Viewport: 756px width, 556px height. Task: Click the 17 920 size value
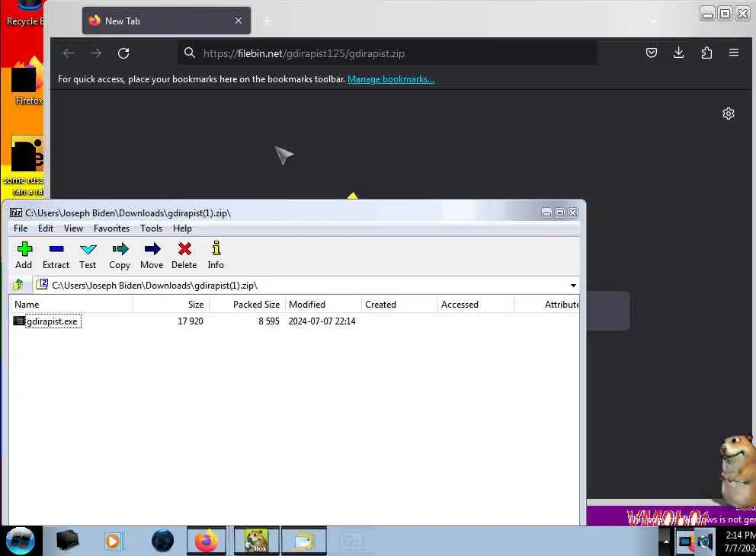tap(191, 321)
